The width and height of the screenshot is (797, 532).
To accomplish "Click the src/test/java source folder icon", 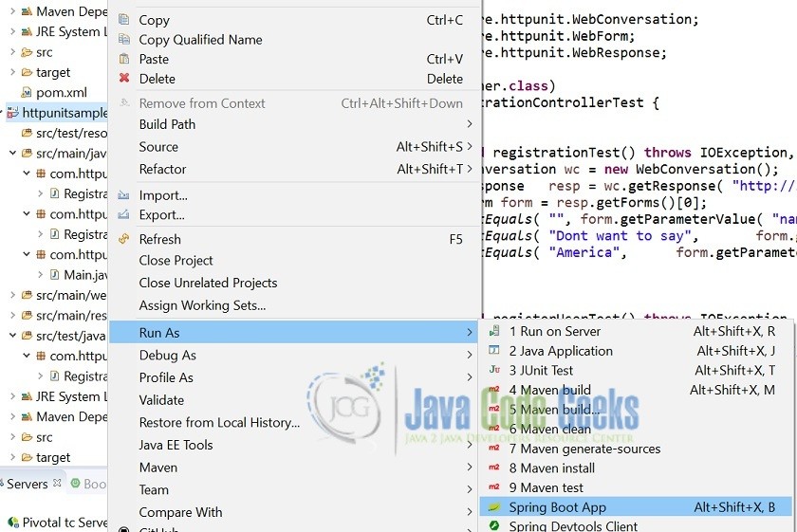I will coord(27,336).
